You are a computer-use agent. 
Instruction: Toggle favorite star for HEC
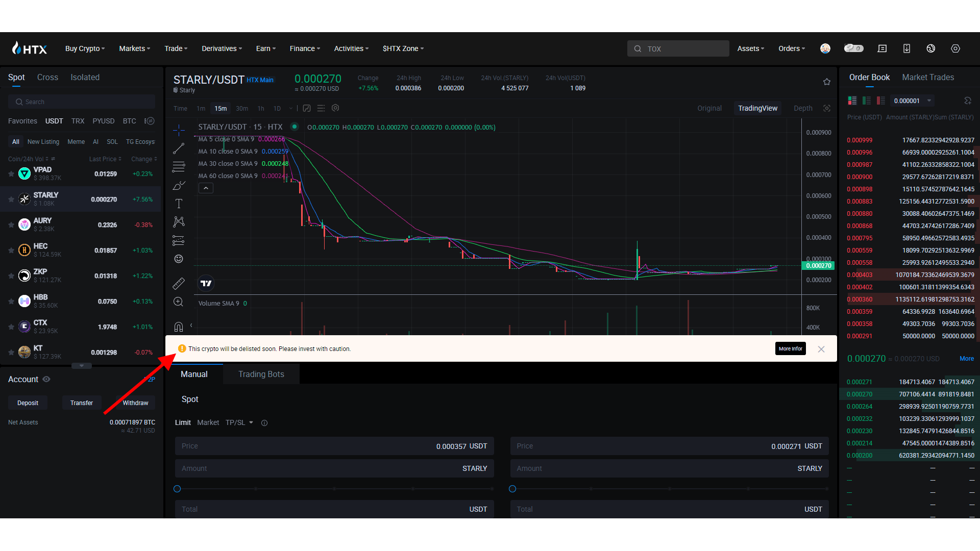[x=11, y=251]
